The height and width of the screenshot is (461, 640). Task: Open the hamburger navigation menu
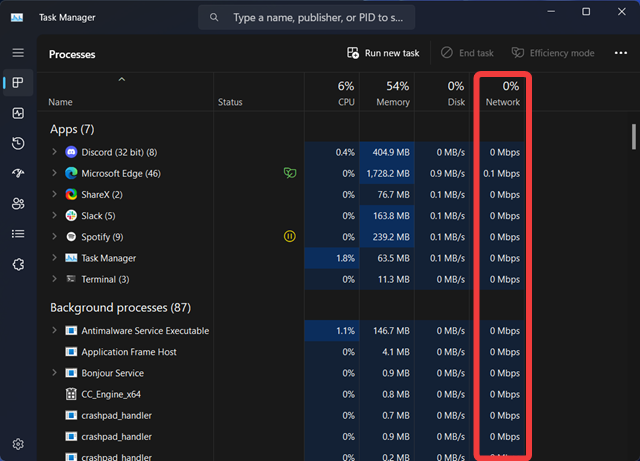tap(18, 52)
